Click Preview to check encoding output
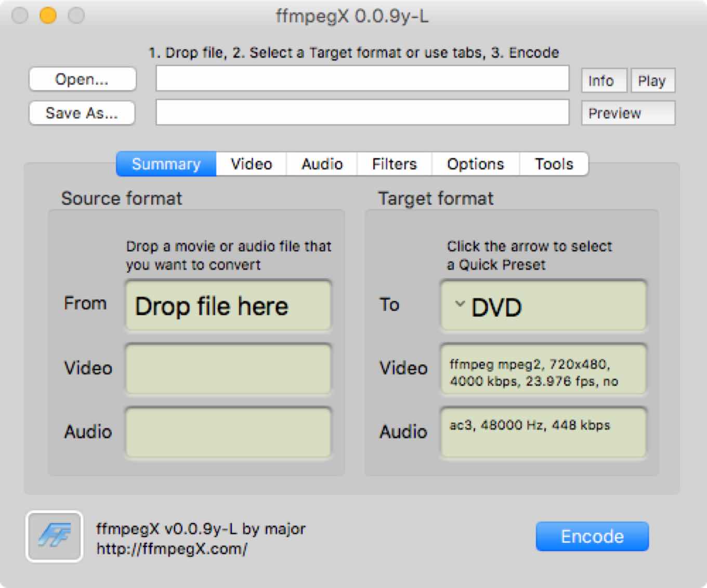This screenshot has height=588, width=707. coord(627,113)
